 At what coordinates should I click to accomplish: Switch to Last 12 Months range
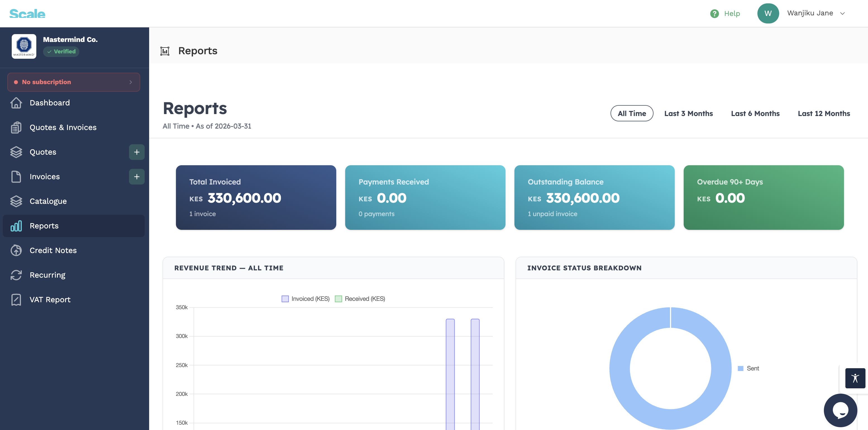click(x=824, y=114)
